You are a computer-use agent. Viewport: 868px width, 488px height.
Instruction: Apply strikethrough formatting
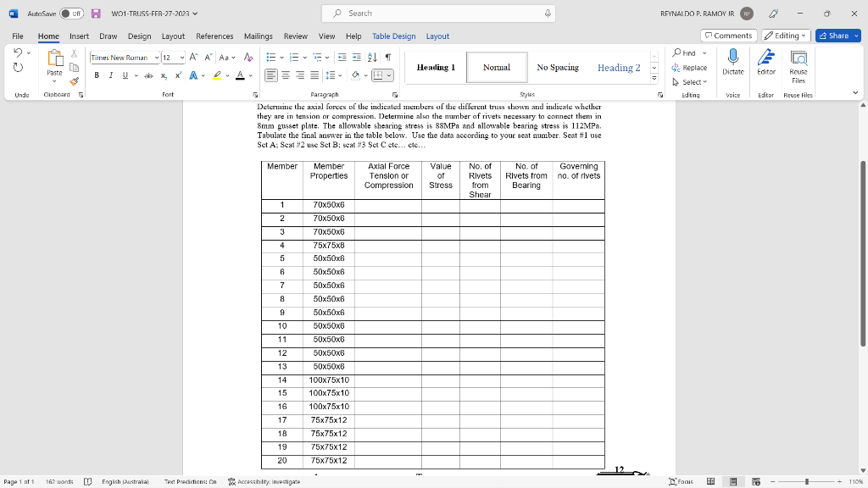148,75
